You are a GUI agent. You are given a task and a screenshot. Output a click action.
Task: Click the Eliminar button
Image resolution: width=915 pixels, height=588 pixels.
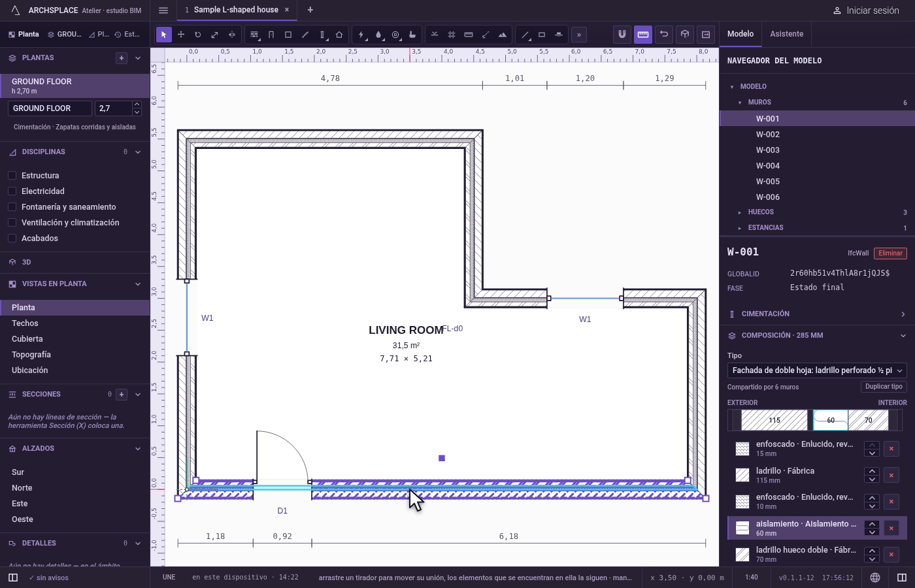click(x=890, y=253)
